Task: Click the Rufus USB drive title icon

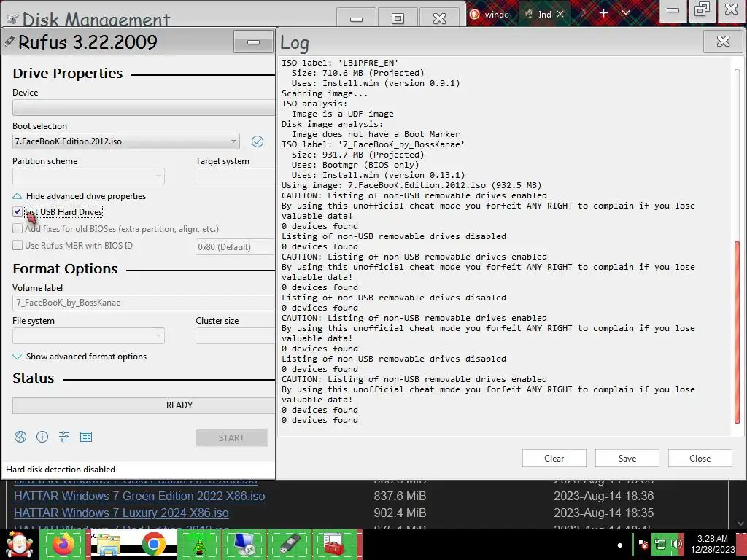Action: click(9, 42)
